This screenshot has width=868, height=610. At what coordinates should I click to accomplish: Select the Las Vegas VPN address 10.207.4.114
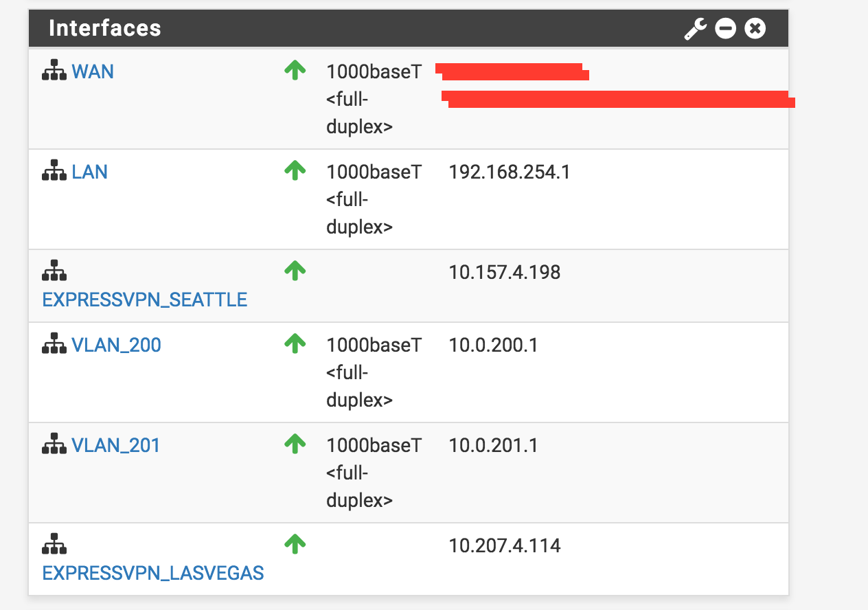pyautogui.click(x=505, y=546)
